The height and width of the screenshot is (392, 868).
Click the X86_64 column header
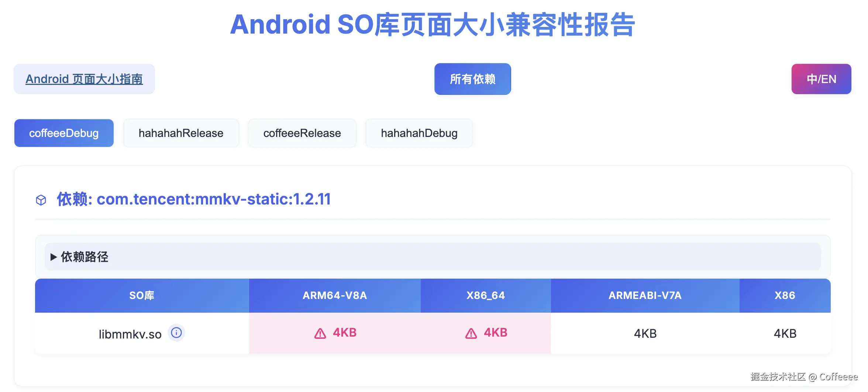pyautogui.click(x=485, y=295)
